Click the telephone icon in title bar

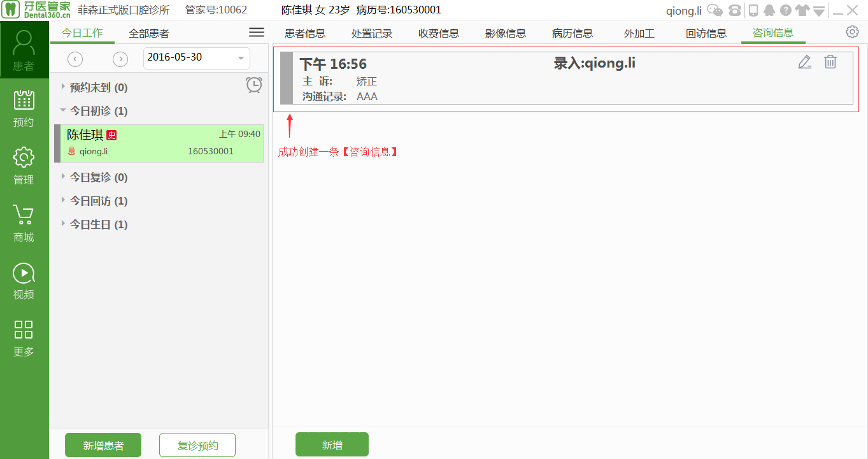click(736, 10)
